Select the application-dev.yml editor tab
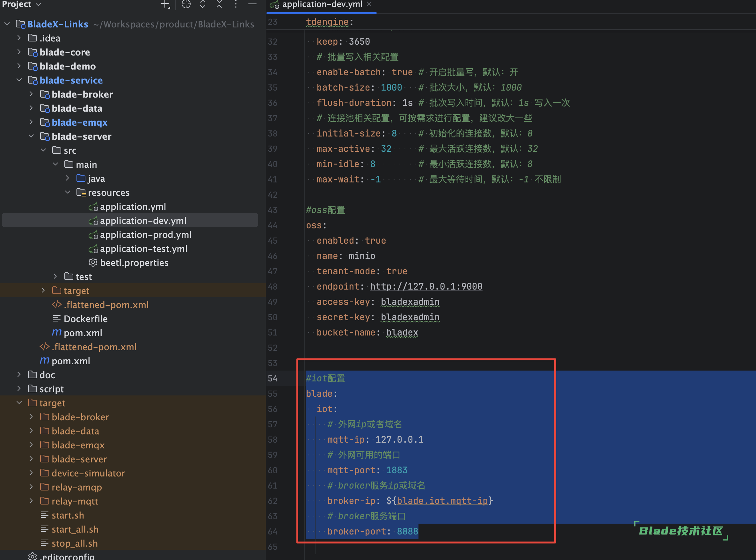Viewport: 756px width, 560px height. [322, 4]
